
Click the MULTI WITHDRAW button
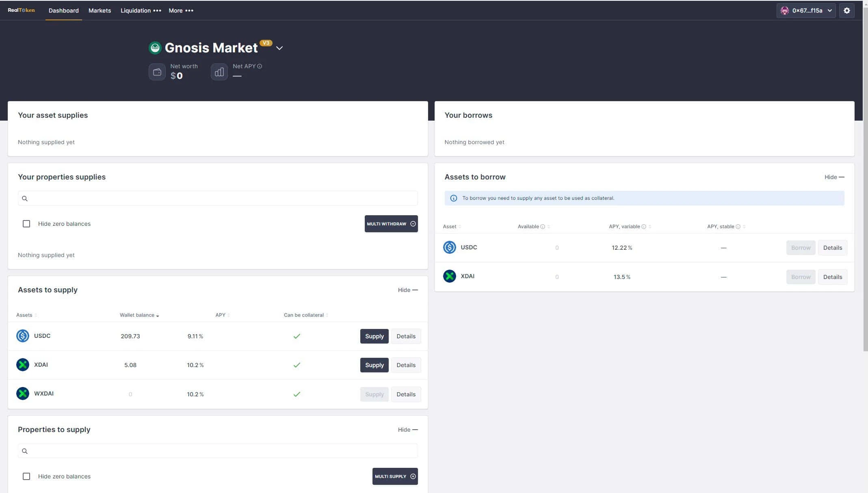pos(391,224)
